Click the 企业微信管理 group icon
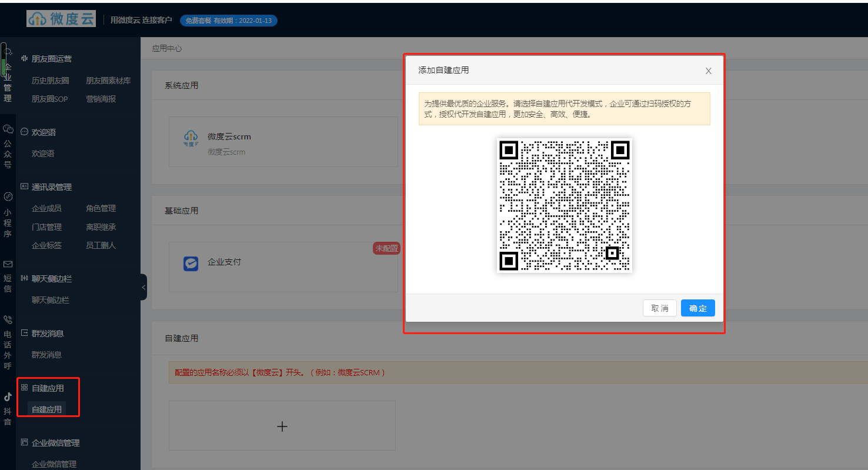The height and width of the screenshot is (470, 868). (24, 443)
